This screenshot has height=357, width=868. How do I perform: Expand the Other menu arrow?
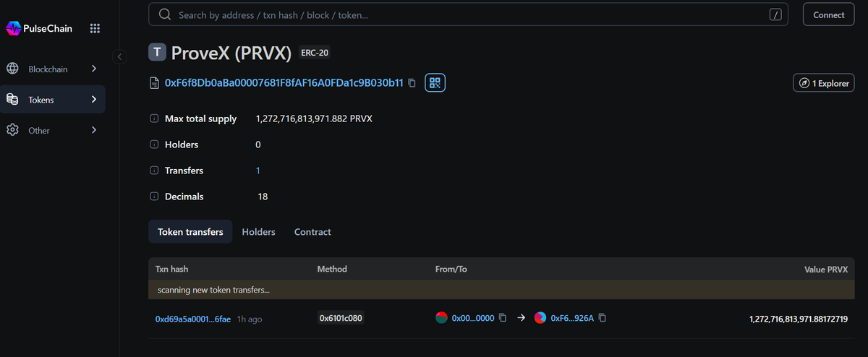(94, 130)
